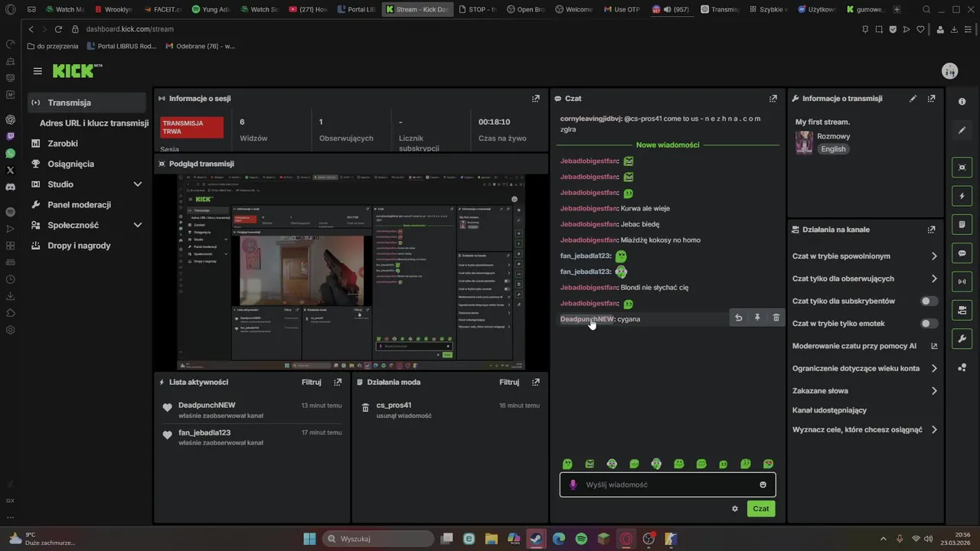Open the Portal LIBRUS bookmark

[x=121, y=46]
